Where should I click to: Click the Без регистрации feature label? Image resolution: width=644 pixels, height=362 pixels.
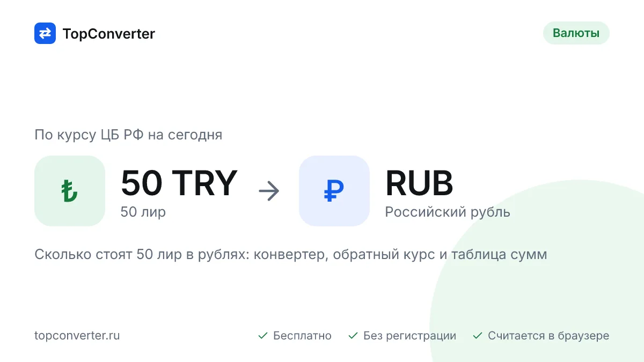click(409, 336)
